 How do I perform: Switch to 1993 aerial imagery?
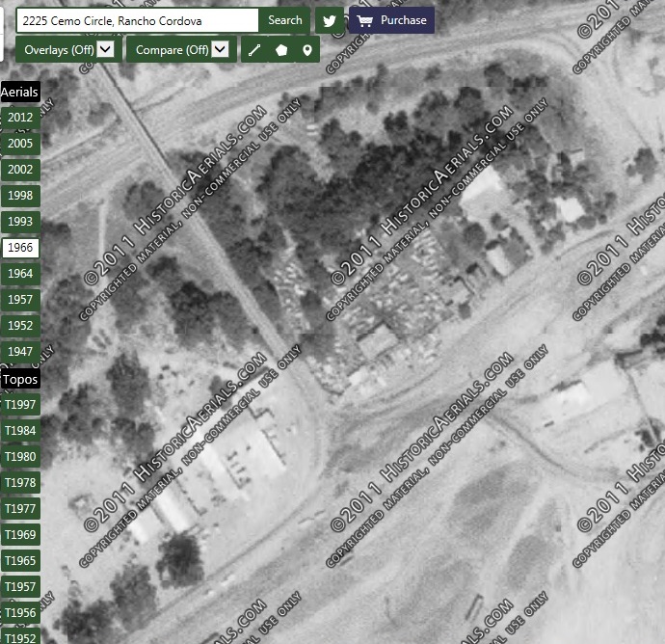[x=20, y=222]
